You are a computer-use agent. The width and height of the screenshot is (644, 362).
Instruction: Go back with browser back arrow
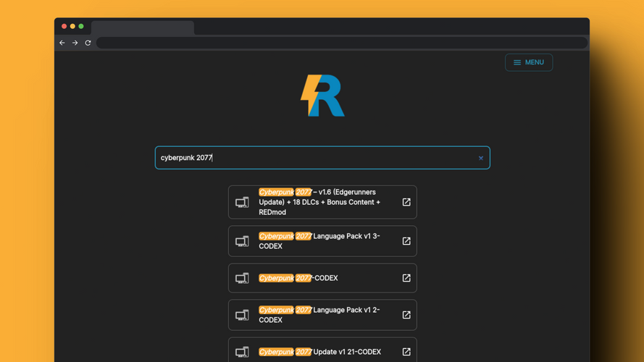[62, 43]
